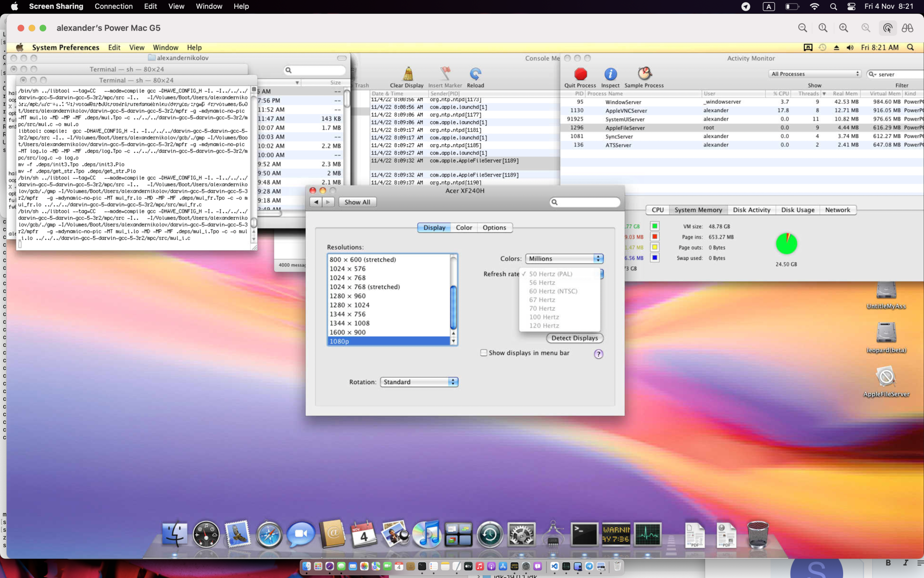Click the Activity Monitor filter field containing server
The width and height of the screenshot is (924, 578).
tap(895, 74)
